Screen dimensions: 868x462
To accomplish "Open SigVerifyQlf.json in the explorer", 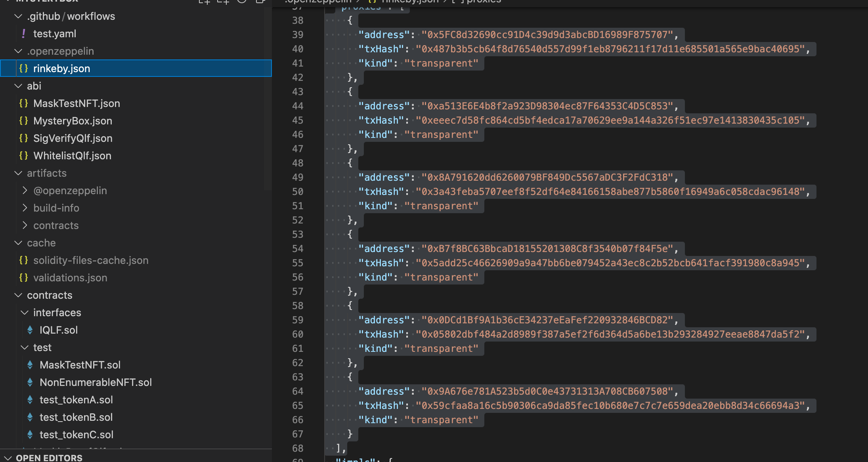I will [73, 138].
